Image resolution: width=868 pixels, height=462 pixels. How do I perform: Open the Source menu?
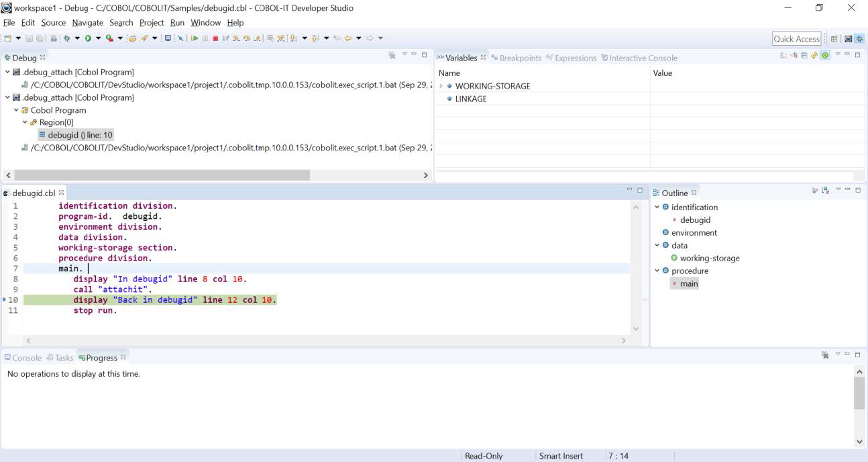coord(53,22)
